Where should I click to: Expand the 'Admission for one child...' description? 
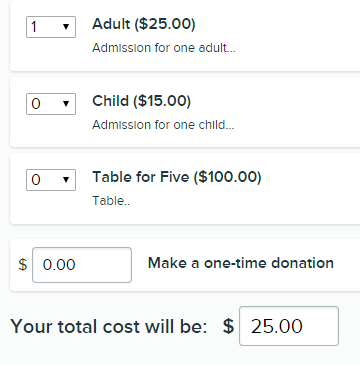[x=163, y=125]
